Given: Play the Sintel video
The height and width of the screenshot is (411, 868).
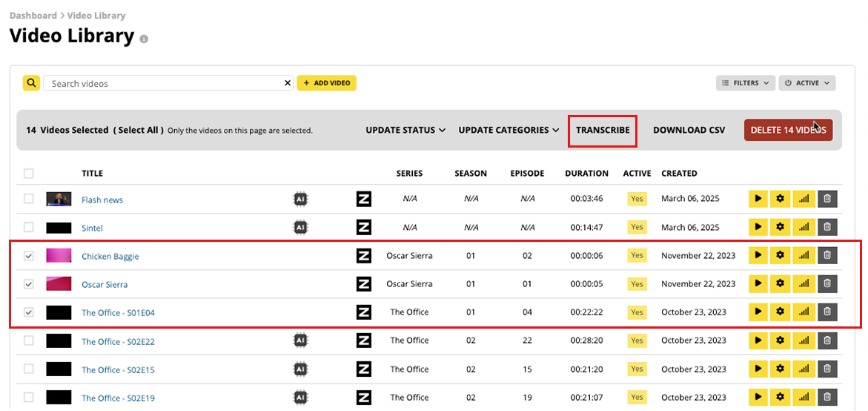Looking at the screenshot, I should 758,226.
